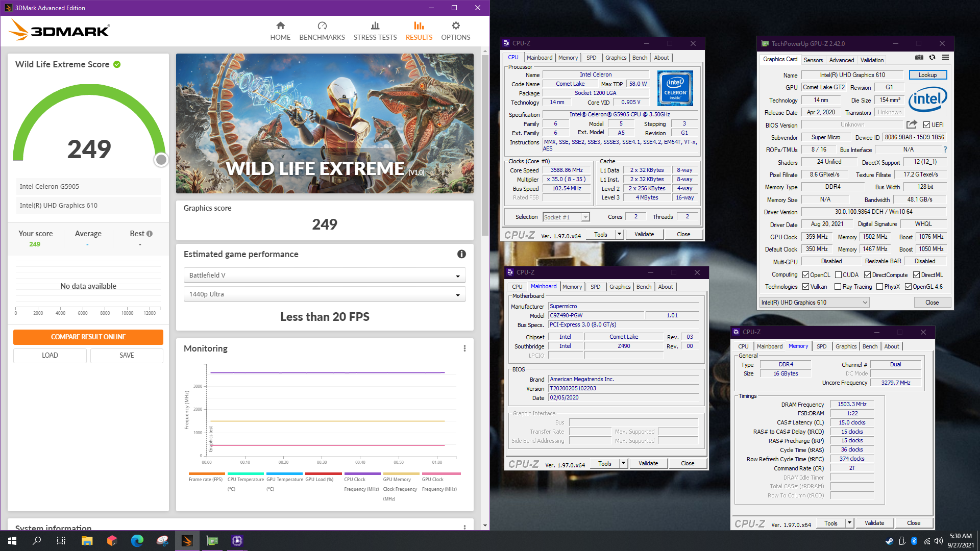Open the 1440p Ultra resolution dropdown
This screenshot has height=551, width=980.
point(325,294)
